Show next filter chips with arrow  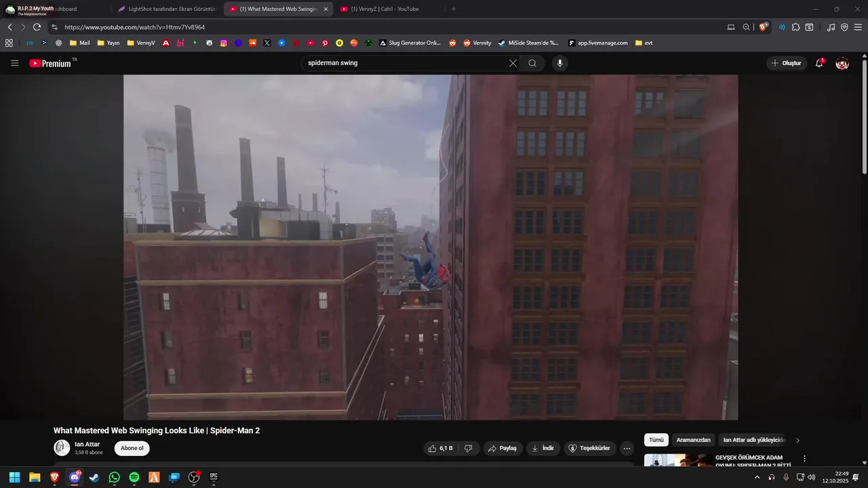[x=797, y=440]
